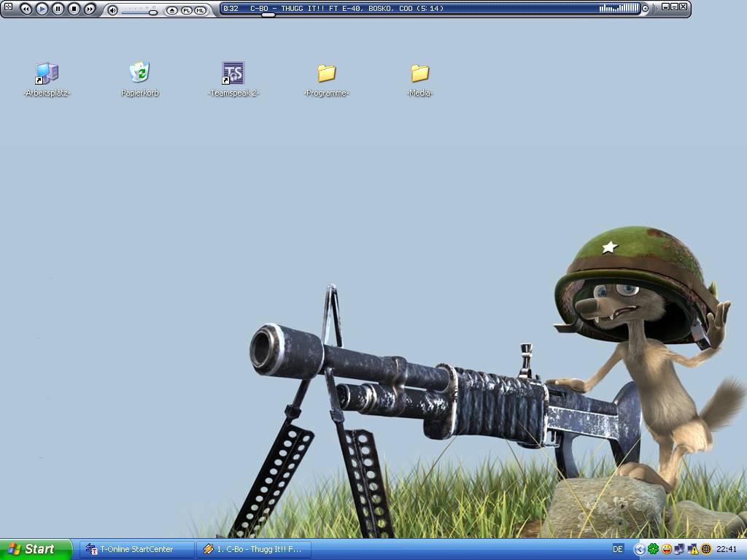This screenshot has width=747, height=560.
Task: Switch to T-Online StartCenter taskbar button
Action: 136,549
